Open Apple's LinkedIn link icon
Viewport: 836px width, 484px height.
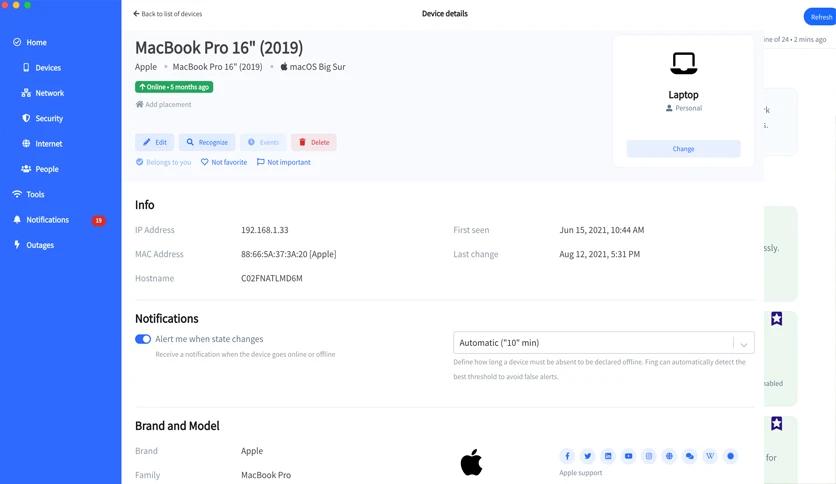[x=608, y=456]
